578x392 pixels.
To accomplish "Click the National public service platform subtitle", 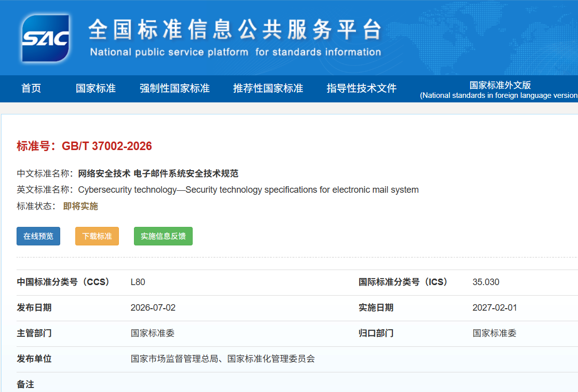I will 235,52.
